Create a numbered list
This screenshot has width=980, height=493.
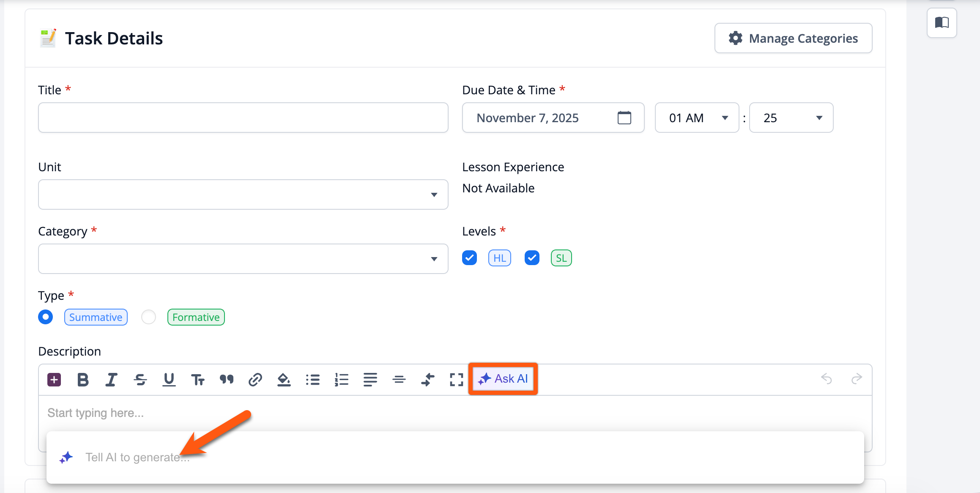pyautogui.click(x=341, y=380)
